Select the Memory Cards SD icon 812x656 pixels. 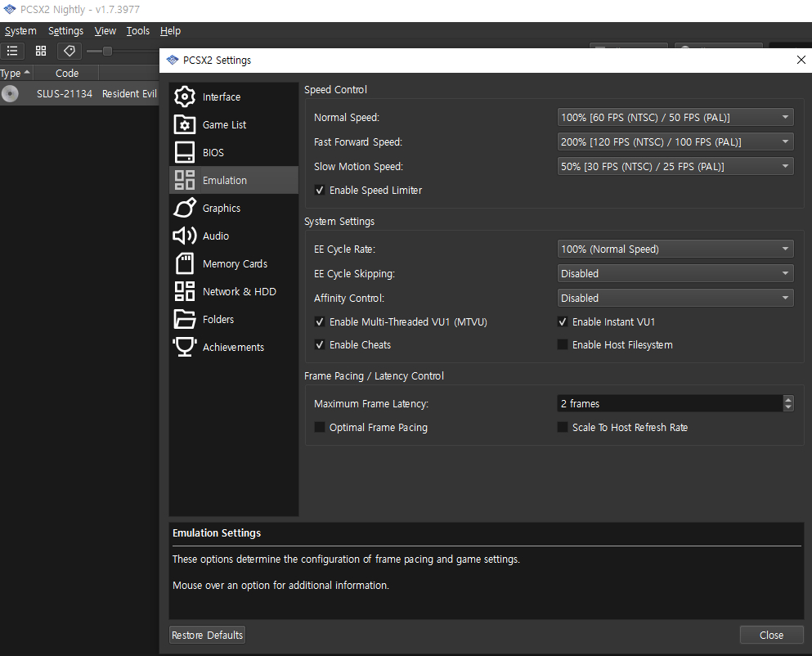tap(184, 263)
